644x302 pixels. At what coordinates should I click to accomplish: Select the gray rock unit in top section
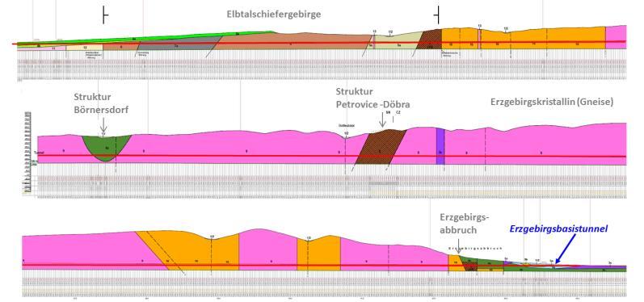tap(179, 44)
